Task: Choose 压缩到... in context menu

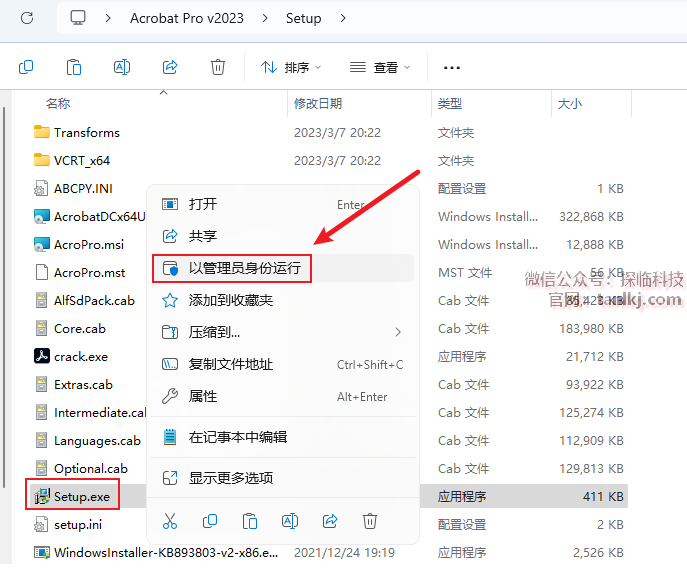Action: pyautogui.click(x=283, y=332)
